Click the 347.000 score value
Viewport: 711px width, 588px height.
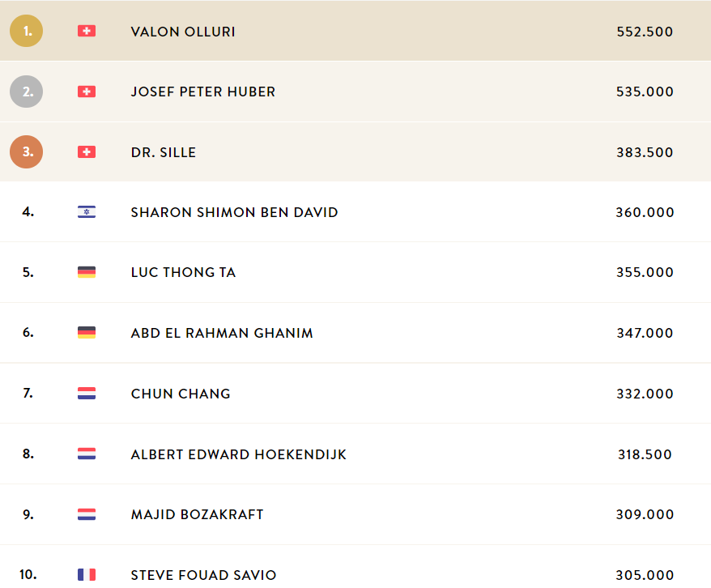pos(645,333)
